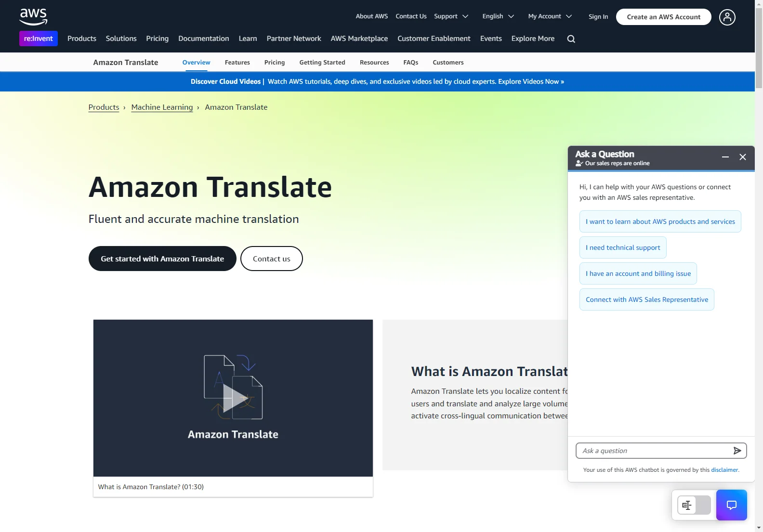This screenshot has height=532, width=763.
Task: Select the Resources tab
Action: tap(374, 63)
